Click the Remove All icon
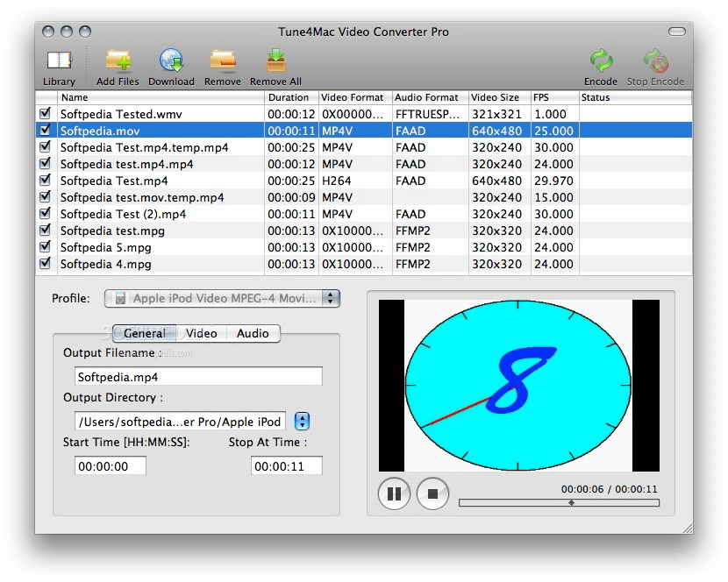The image size is (728, 582). 275,61
